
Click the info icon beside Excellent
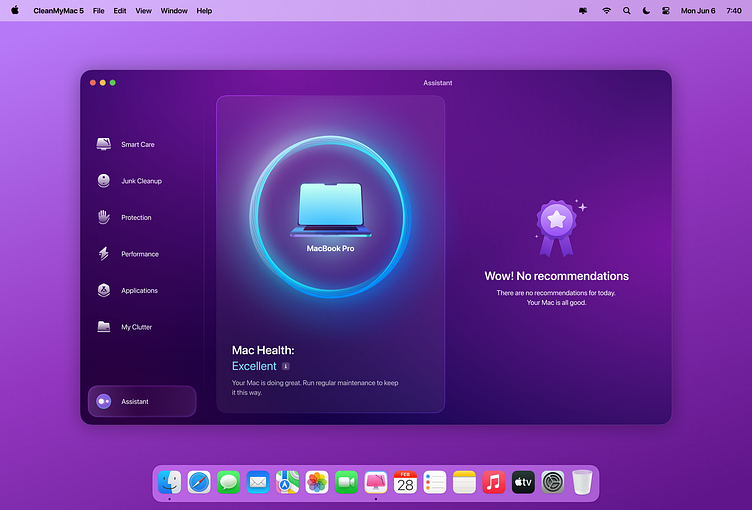[x=285, y=366]
